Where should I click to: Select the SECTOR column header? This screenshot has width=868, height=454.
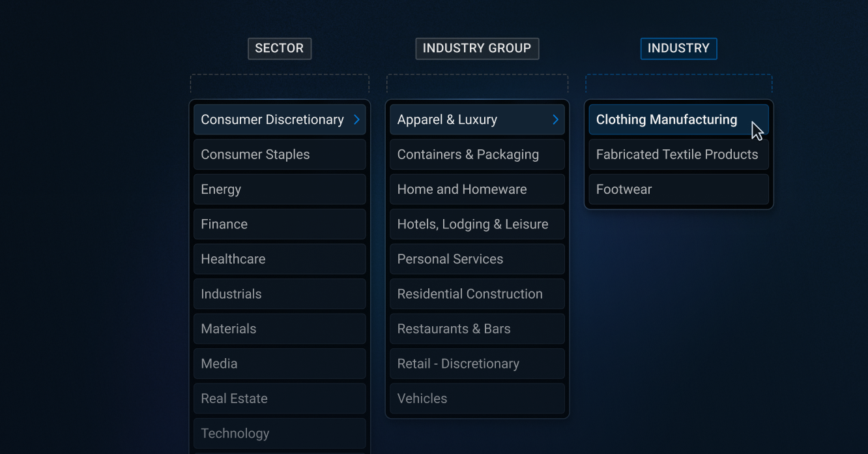(279, 48)
